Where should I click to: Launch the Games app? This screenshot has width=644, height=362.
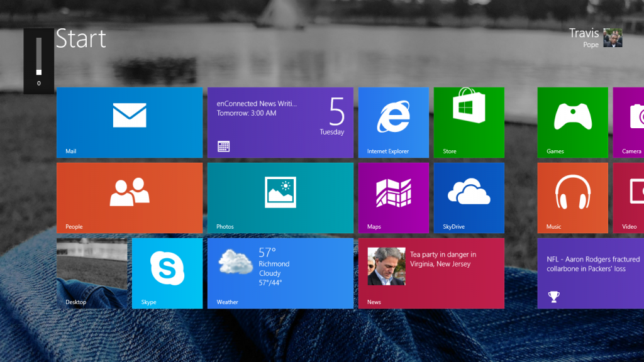coord(572,123)
